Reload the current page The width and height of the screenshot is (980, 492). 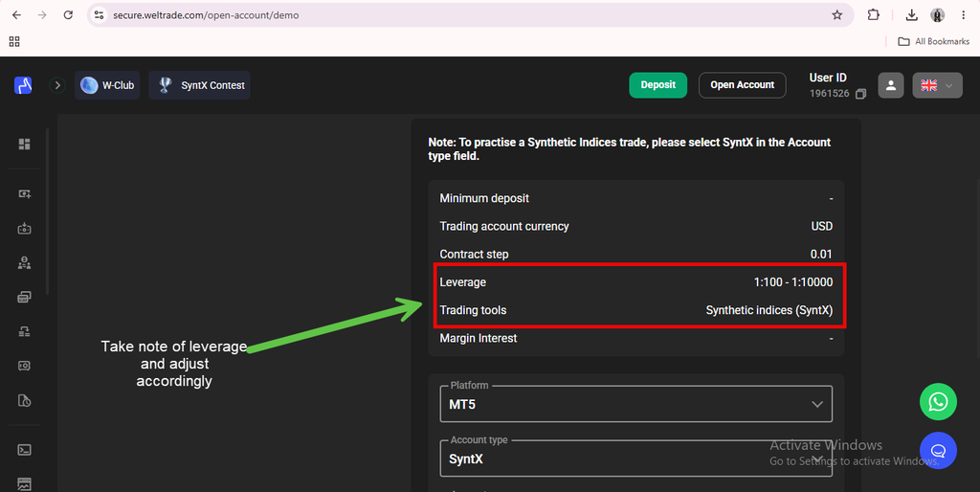[x=68, y=15]
